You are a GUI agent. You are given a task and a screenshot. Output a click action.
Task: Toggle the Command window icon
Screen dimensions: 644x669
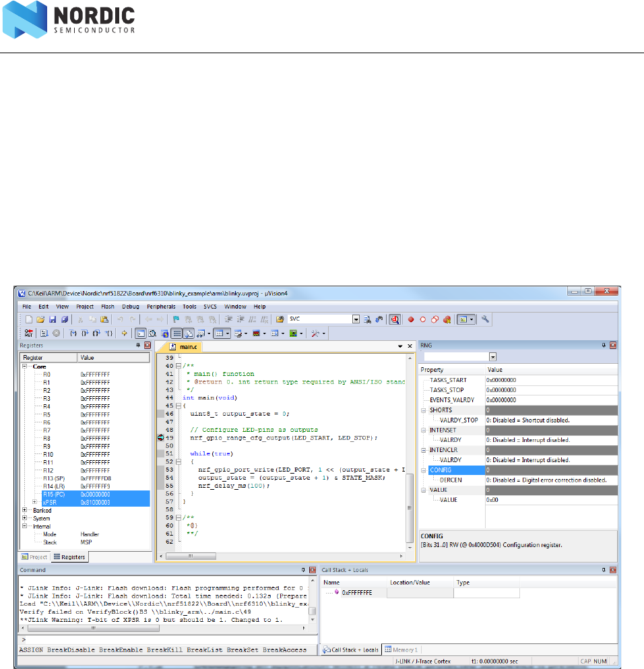[140, 333]
